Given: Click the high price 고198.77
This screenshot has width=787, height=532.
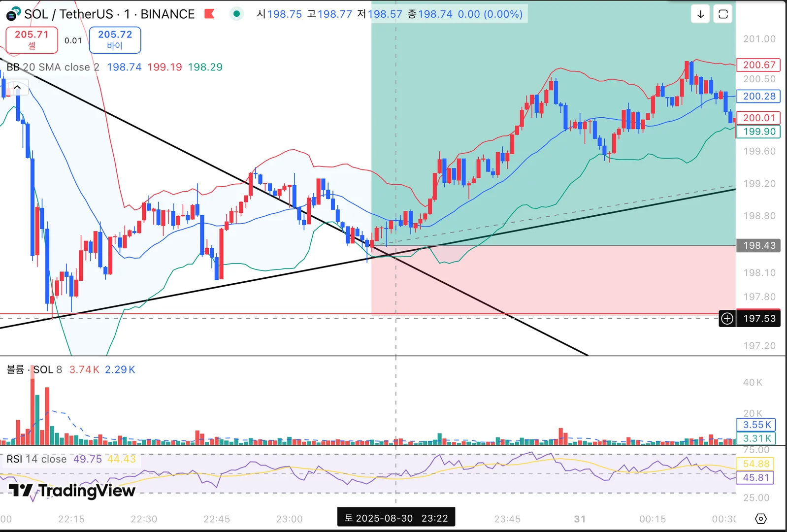Looking at the screenshot, I should point(329,14).
